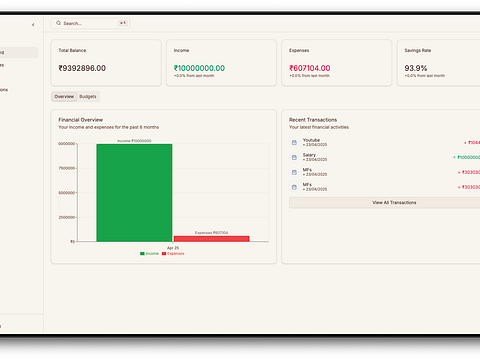Viewport: 480px width, 360px height.
Task: Switch to the Overview tab
Action: tap(64, 96)
